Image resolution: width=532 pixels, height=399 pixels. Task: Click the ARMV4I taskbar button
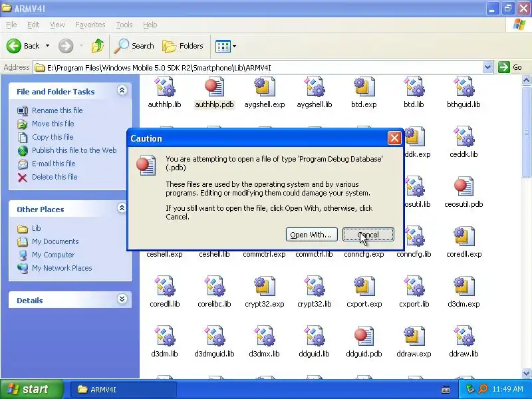coord(124,389)
